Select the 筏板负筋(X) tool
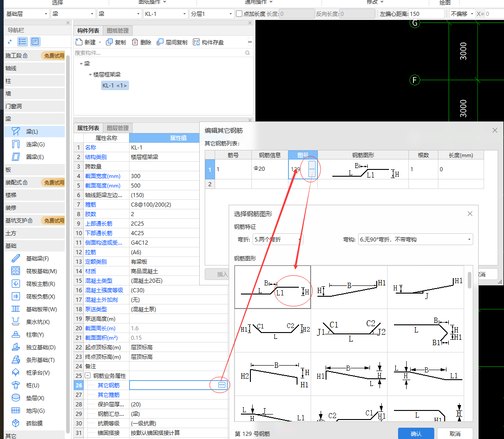 tap(34, 297)
